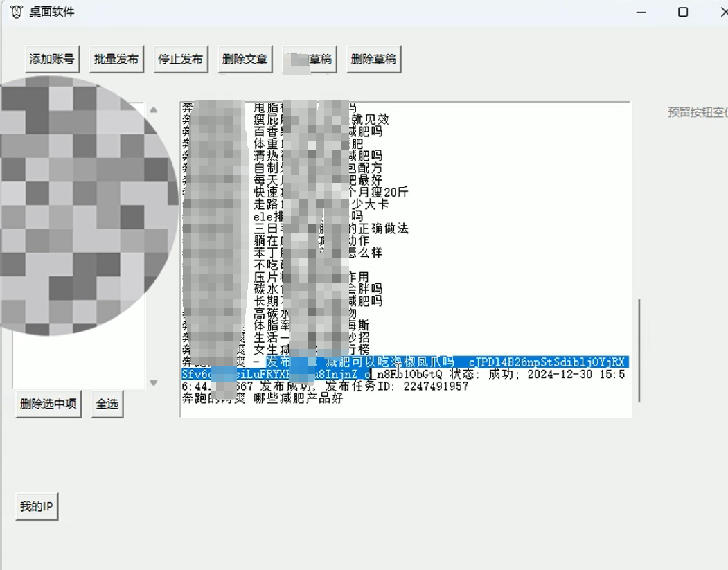
Task: Start batch publishing with 批量发布
Action: [x=116, y=59]
